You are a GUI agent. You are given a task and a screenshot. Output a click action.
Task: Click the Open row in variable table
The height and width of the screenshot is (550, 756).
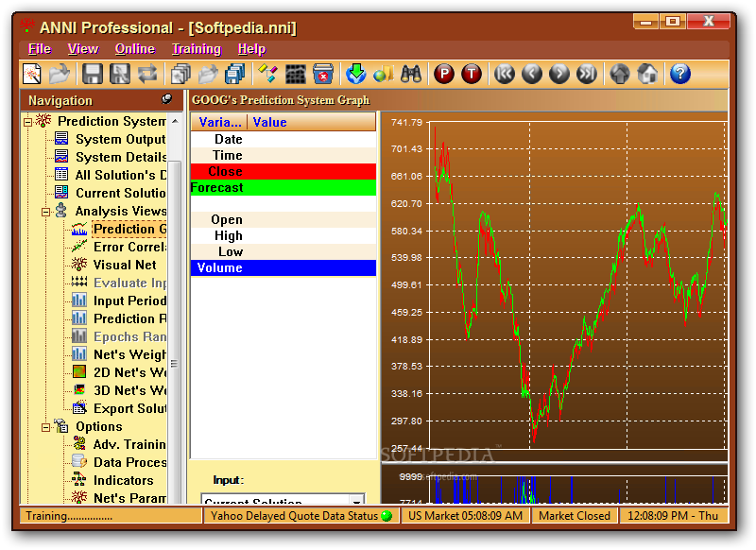click(x=283, y=220)
